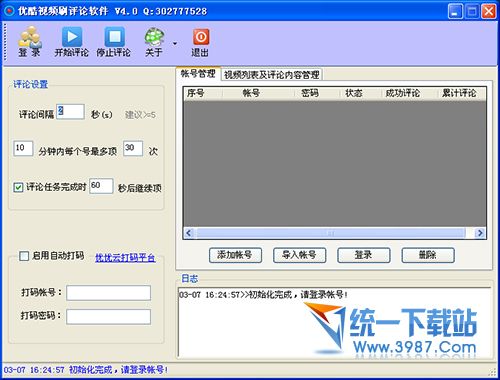
Task: Enable the 启用自动打码 checkbox
Action: coord(24,256)
